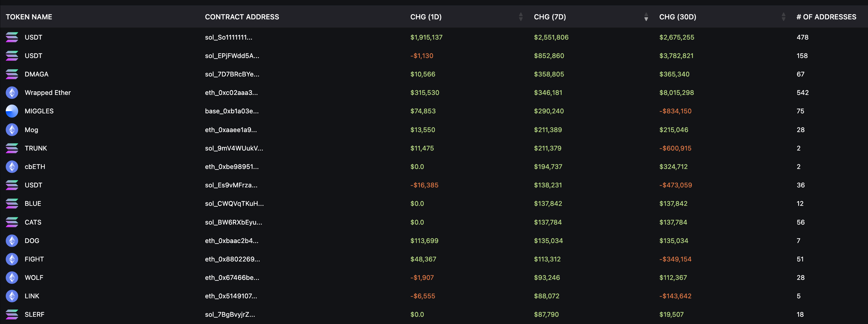868x324 pixels.
Task: Click contract address eth_0xbaac2b4...
Action: (x=231, y=241)
